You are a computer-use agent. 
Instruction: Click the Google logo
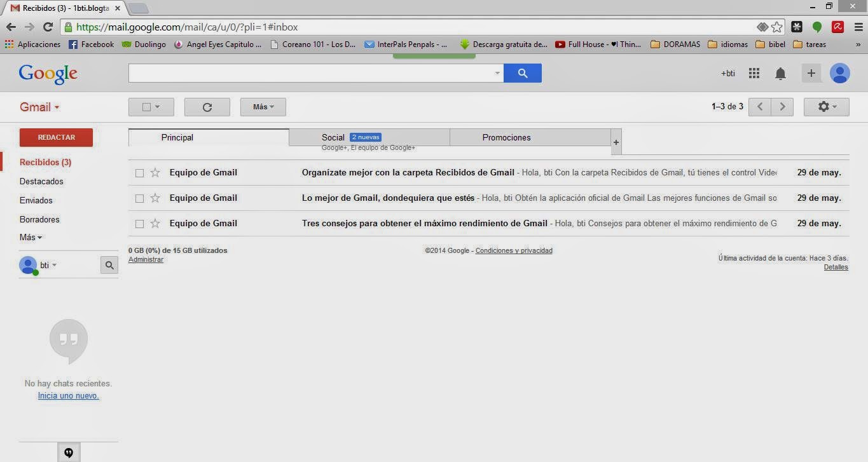coord(48,74)
